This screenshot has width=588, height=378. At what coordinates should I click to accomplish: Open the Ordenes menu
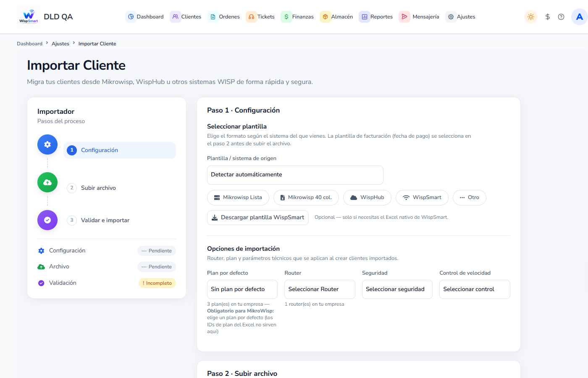224,17
